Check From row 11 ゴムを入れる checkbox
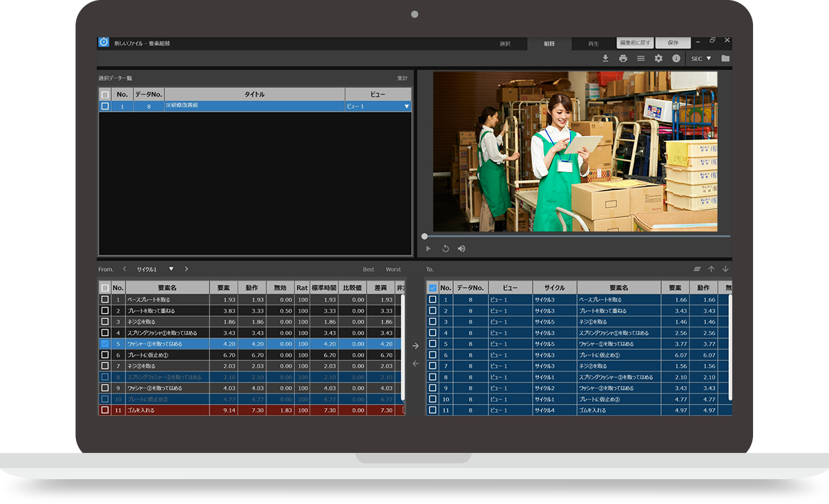 tap(105, 410)
